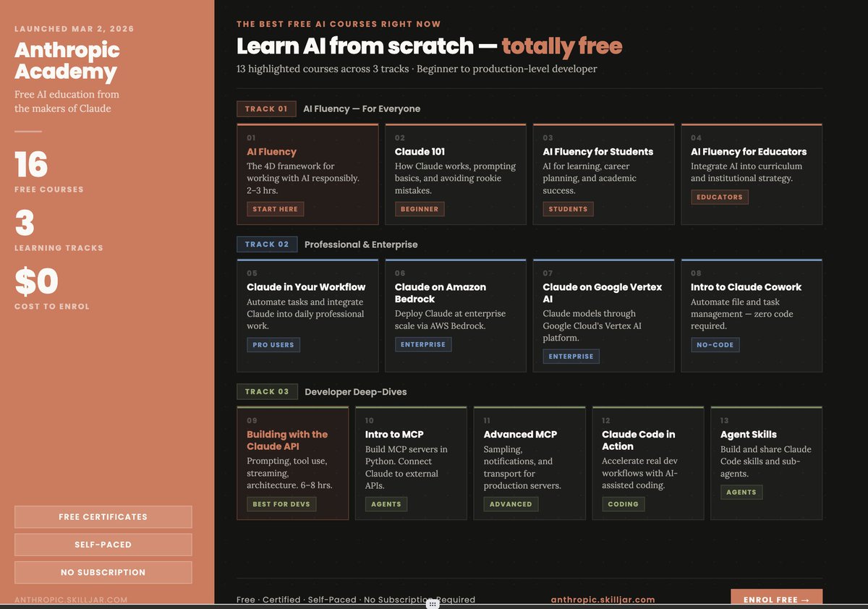Click the Anthropic Academy sidebar title
868x609 pixels.
[67, 61]
